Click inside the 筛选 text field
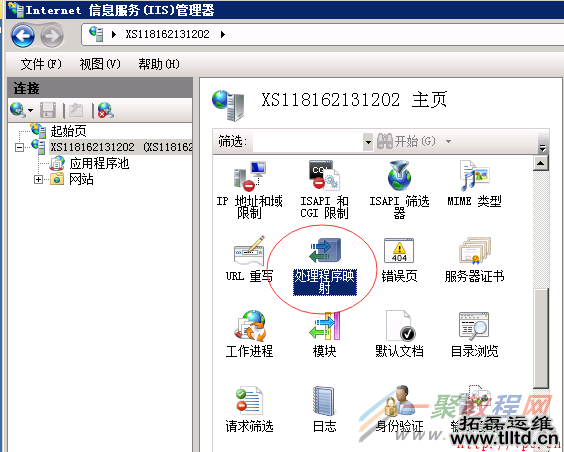The width and height of the screenshot is (564, 452). click(x=308, y=142)
